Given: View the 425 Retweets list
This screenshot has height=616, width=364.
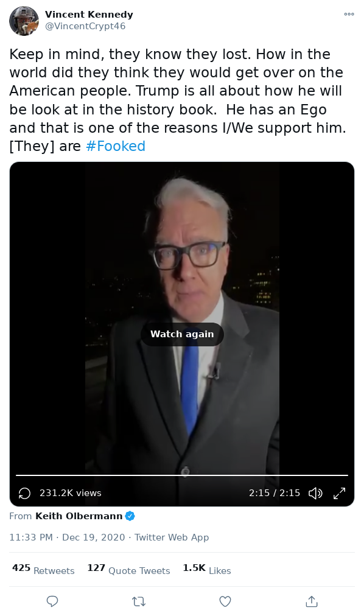Looking at the screenshot, I should tap(43, 570).
